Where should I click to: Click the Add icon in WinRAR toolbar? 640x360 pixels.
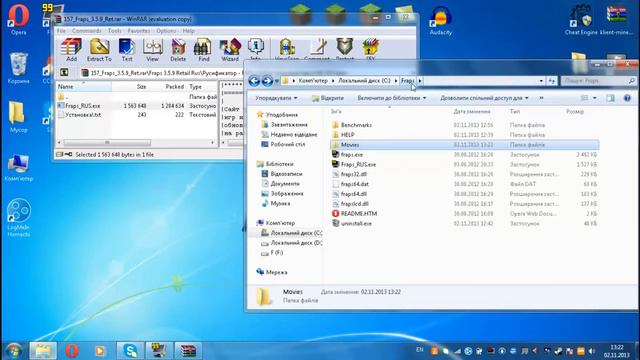point(71,49)
